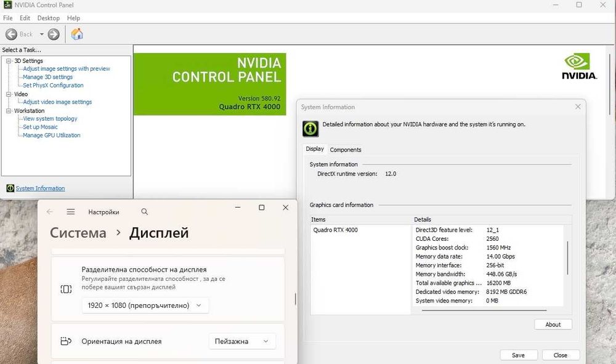616x364 pixels.
Task: Open the File menu
Action: (x=8, y=18)
